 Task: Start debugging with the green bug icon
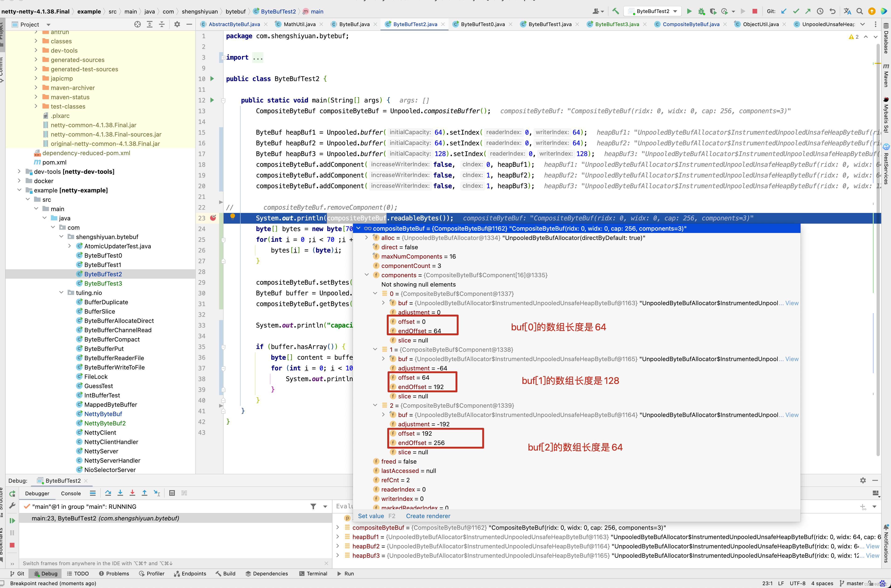tap(701, 11)
